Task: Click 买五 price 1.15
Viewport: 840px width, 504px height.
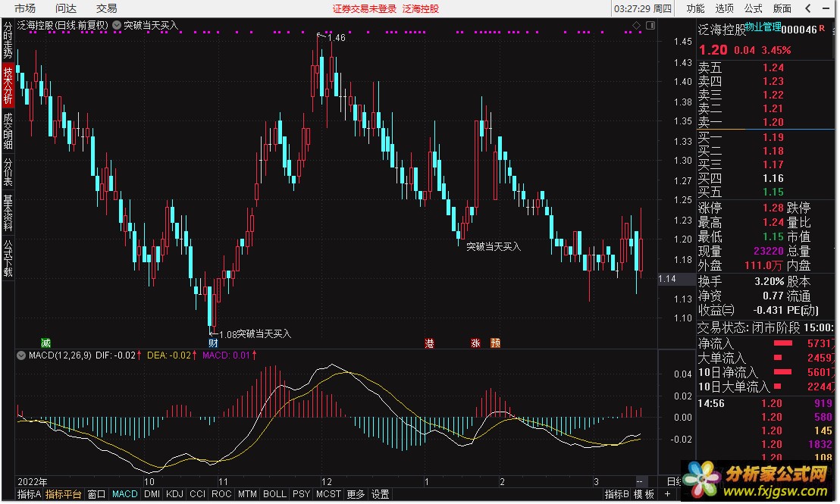Action: 773,192
